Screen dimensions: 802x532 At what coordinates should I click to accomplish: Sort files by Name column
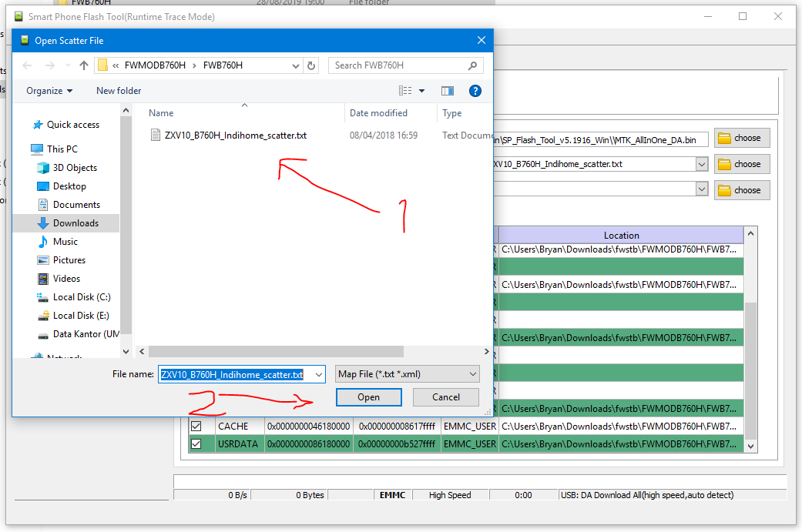click(160, 113)
